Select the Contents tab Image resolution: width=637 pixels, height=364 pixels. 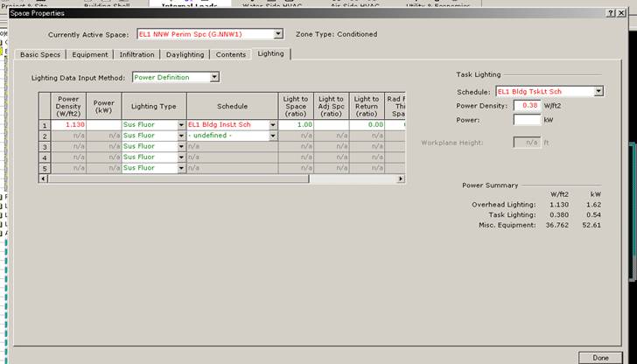(x=231, y=54)
